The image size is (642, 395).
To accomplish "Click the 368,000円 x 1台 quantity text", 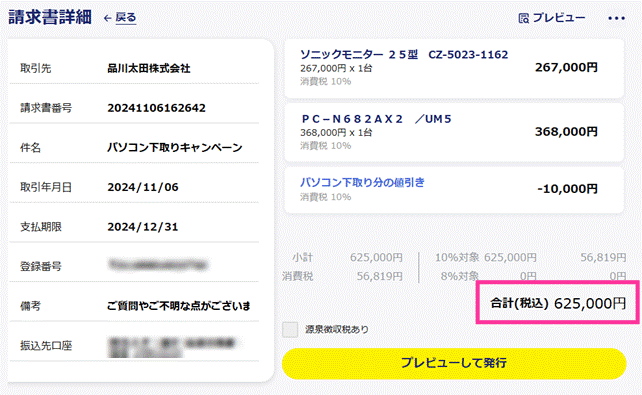I will pyautogui.click(x=336, y=133).
